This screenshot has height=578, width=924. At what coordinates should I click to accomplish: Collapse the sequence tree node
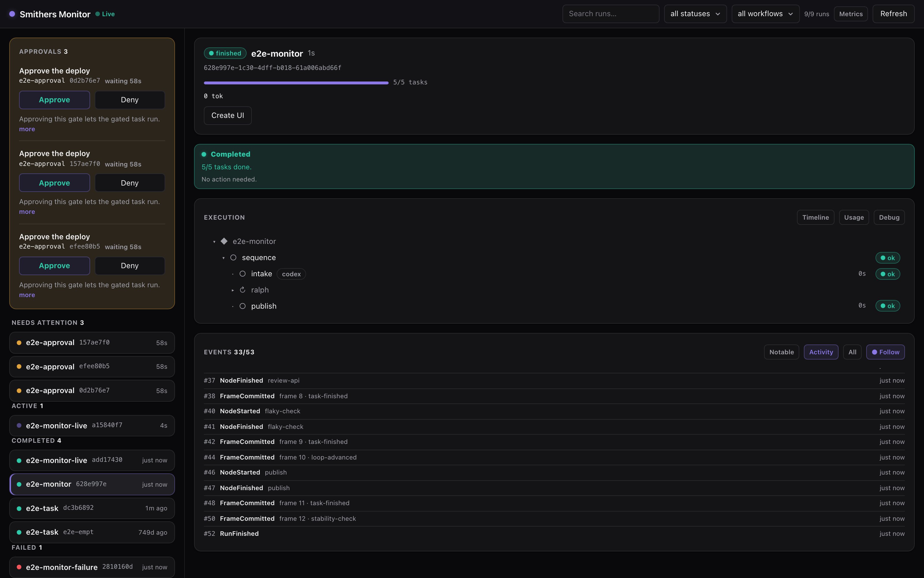tap(223, 258)
